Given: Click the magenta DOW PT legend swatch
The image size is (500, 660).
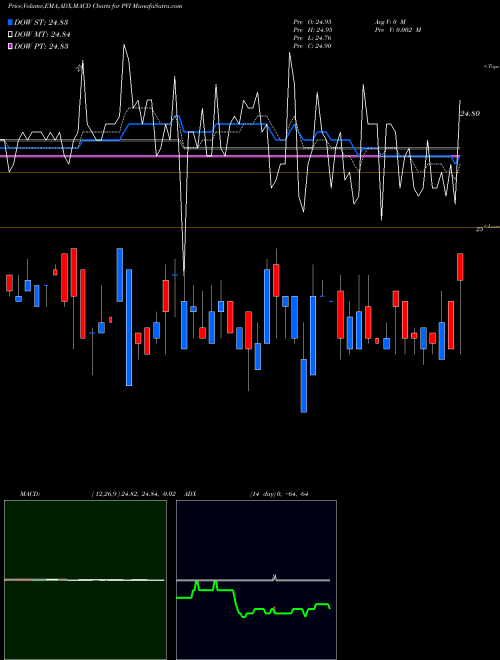Looking at the screenshot, I should pyautogui.click(x=10, y=46).
